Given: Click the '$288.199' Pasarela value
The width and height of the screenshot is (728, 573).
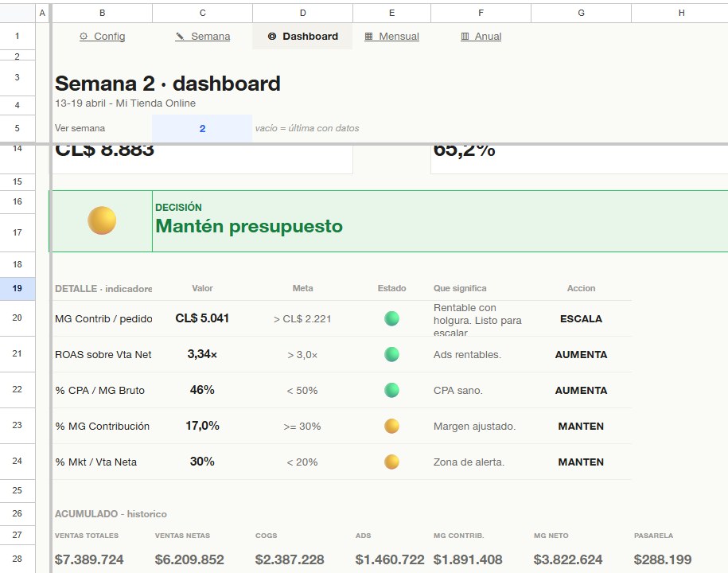Looking at the screenshot, I should tap(663, 559).
